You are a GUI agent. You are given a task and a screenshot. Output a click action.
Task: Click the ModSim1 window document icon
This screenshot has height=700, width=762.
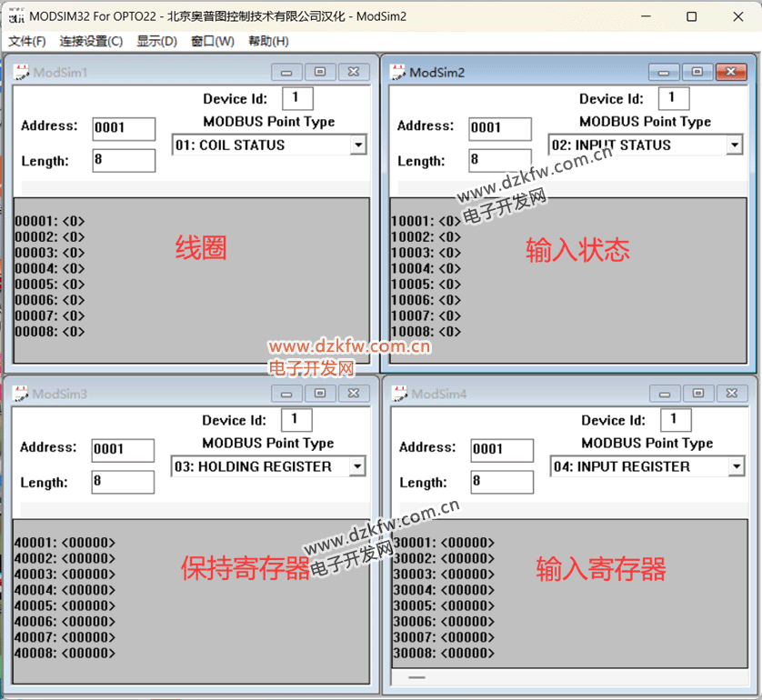click(x=21, y=73)
